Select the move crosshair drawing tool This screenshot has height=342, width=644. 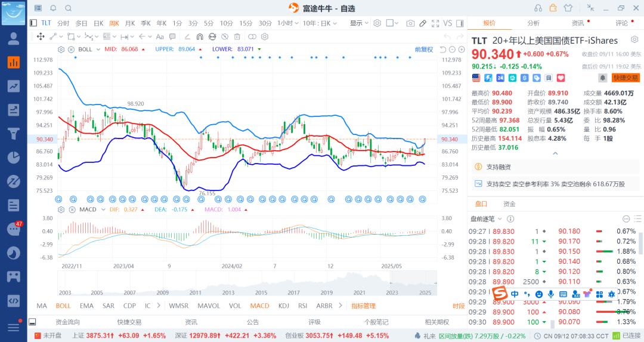coord(41,36)
